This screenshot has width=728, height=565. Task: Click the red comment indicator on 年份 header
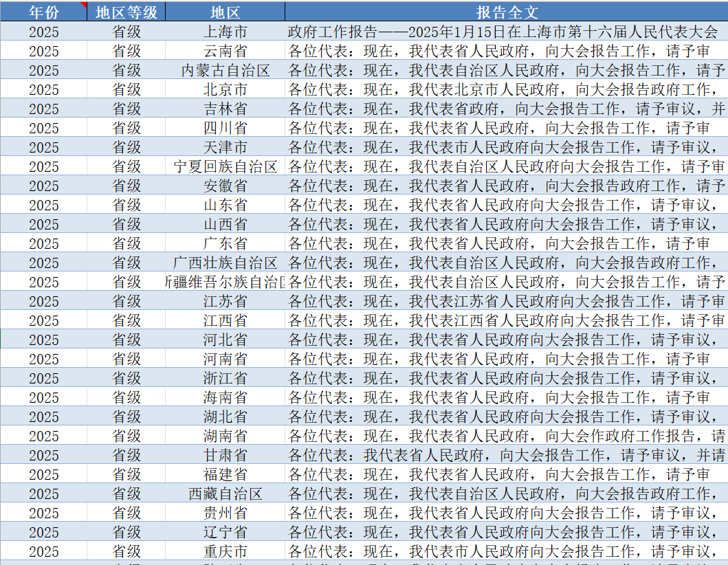click(84, 5)
